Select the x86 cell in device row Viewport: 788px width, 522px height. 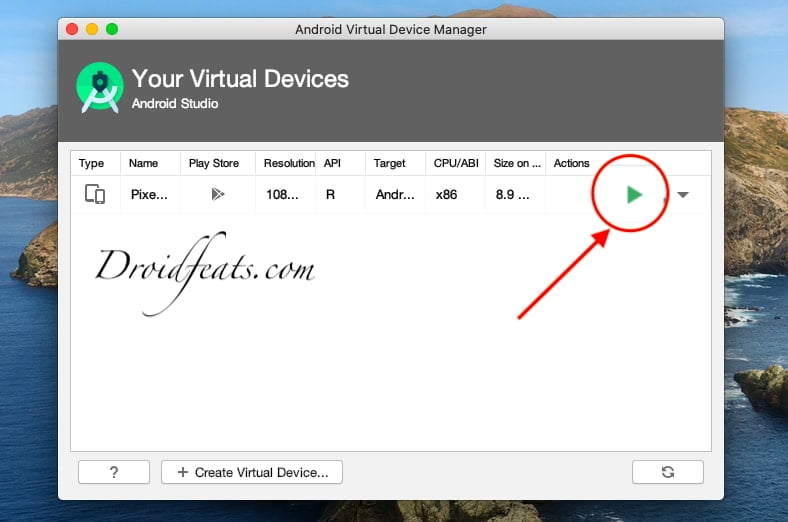pyautogui.click(x=446, y=195)
